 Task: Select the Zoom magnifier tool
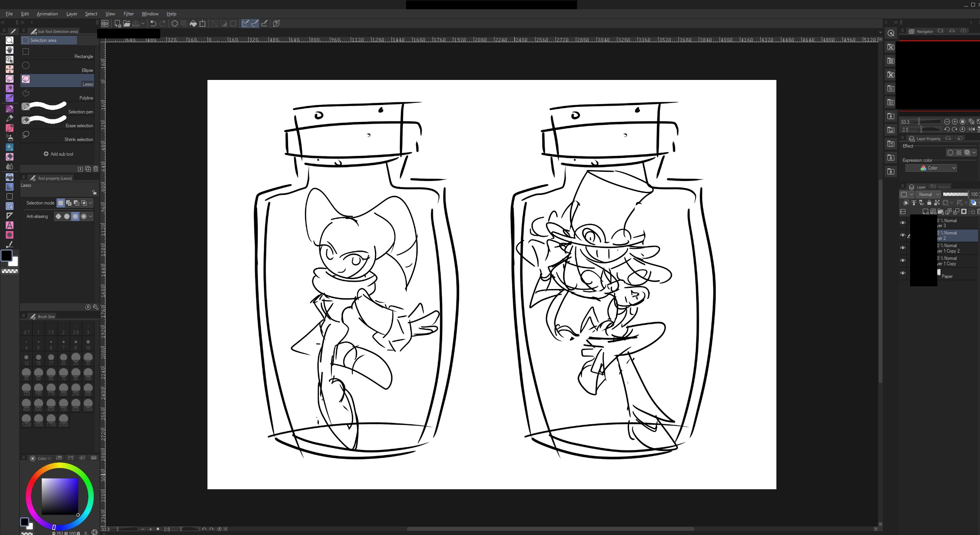(x=10, y=40)
